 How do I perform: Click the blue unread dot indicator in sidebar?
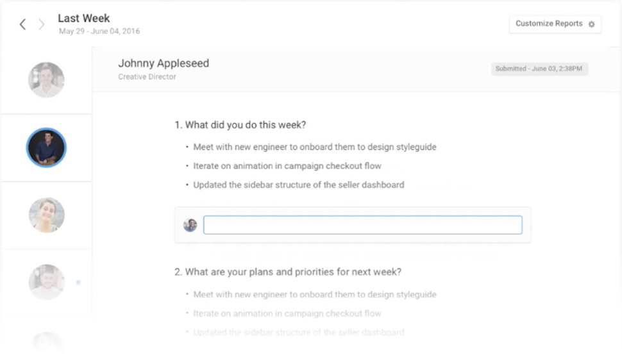(78, 282)
